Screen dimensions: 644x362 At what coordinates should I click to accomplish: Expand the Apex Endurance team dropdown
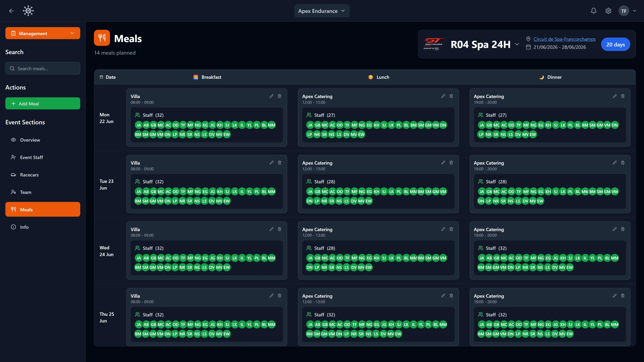[x=322, y=11]
